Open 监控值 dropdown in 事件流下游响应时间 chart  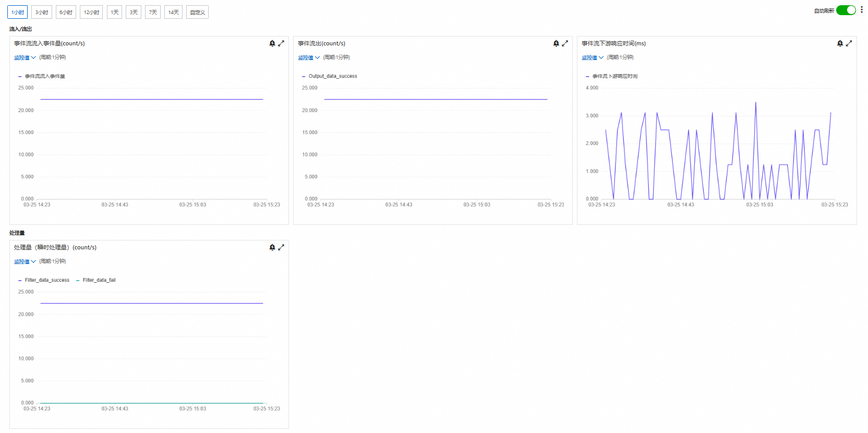[x=593, y=57]
